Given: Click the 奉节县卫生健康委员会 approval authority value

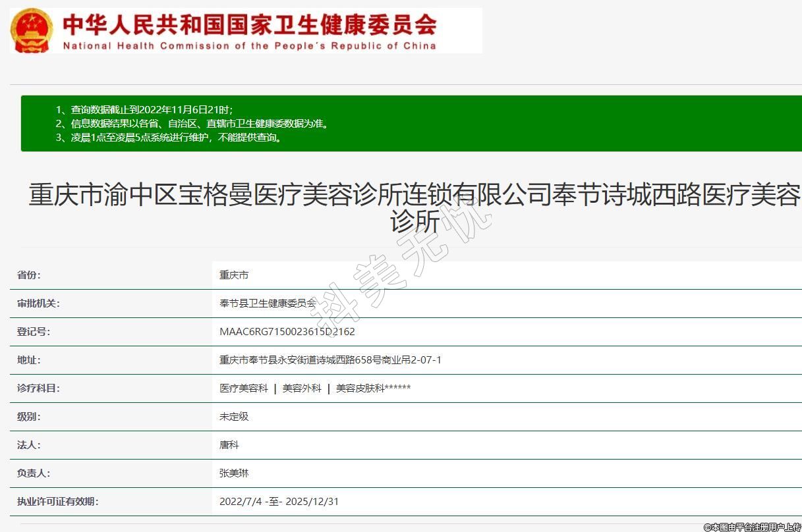Looking at the screenshot, I should click(x=268, y=304).
